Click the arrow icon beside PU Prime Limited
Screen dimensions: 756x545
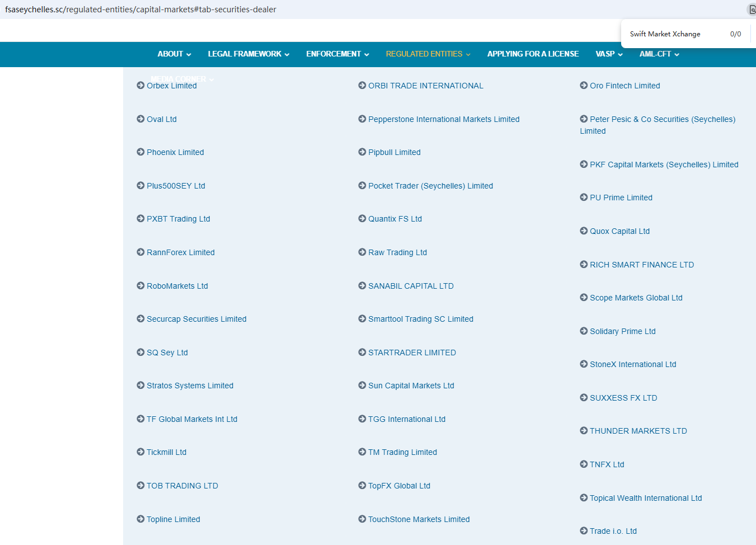tap(584, 198)
